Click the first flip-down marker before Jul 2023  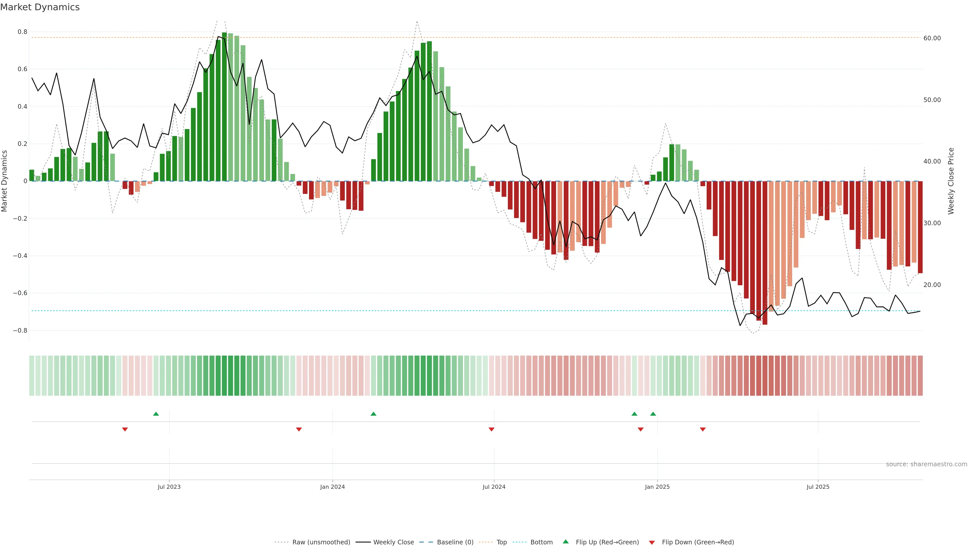click(x=125, y=429)
